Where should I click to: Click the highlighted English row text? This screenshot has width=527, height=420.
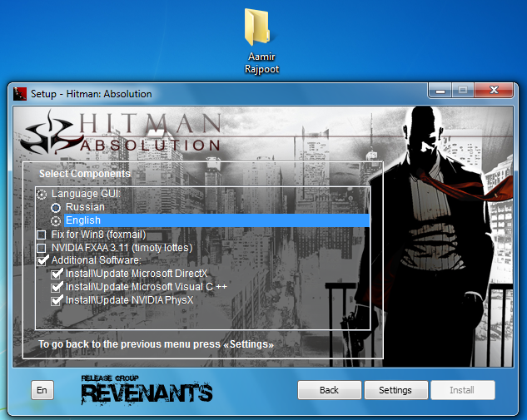[x=83, y=220]
